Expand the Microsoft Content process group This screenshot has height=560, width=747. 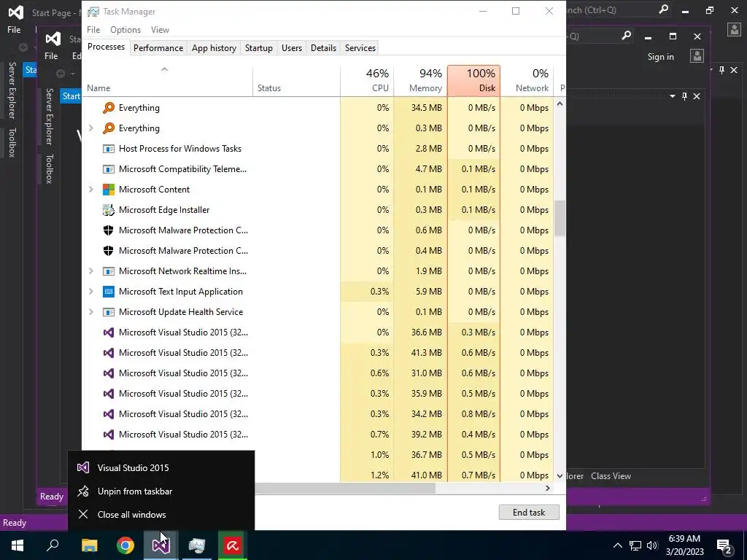91,190
